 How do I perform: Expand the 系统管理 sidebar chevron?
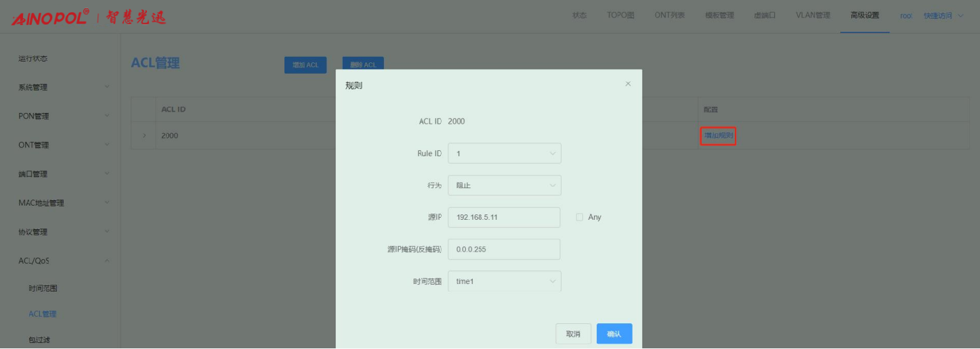coord(106,87)
